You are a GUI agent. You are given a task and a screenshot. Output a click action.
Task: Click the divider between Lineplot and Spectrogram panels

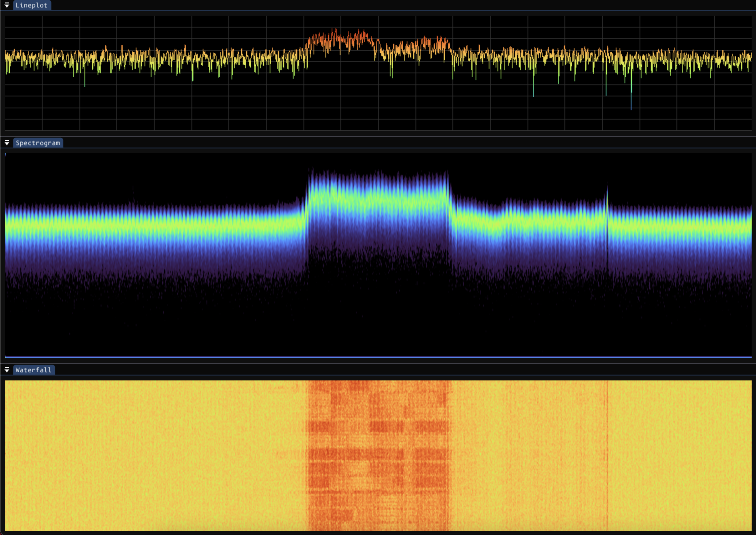point(378,136)
